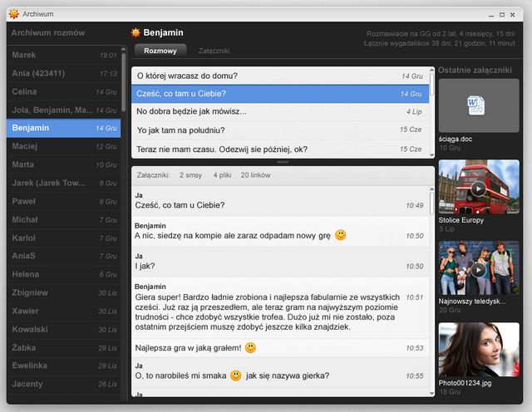Click scroll-up arrow of conversation list

pos(432,70)
